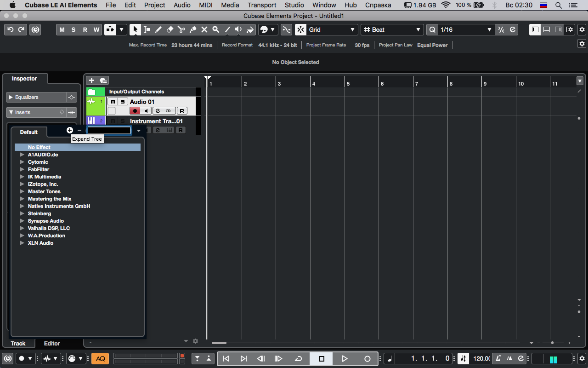Click Go to Previous Marker transport button

[226, 359]
